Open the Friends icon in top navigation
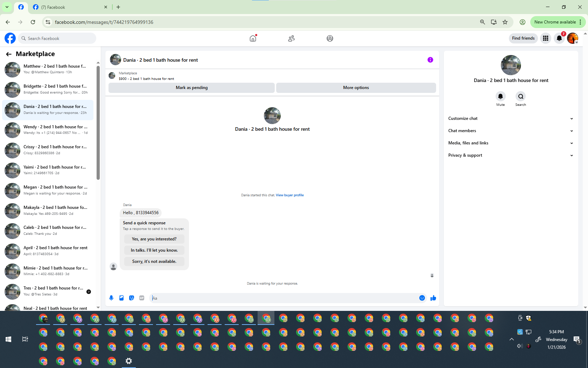Screen dimensions: 588x368 (291, 39)
